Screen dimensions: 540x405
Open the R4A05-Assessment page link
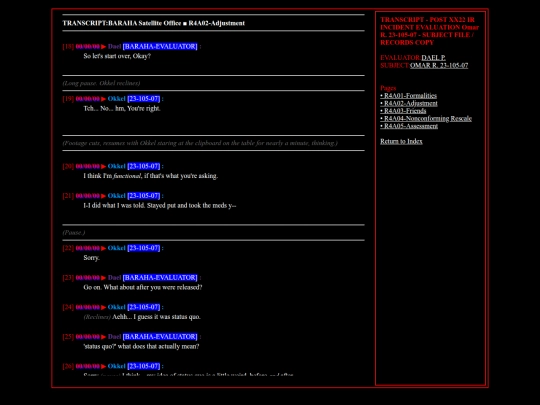(409, 126)
